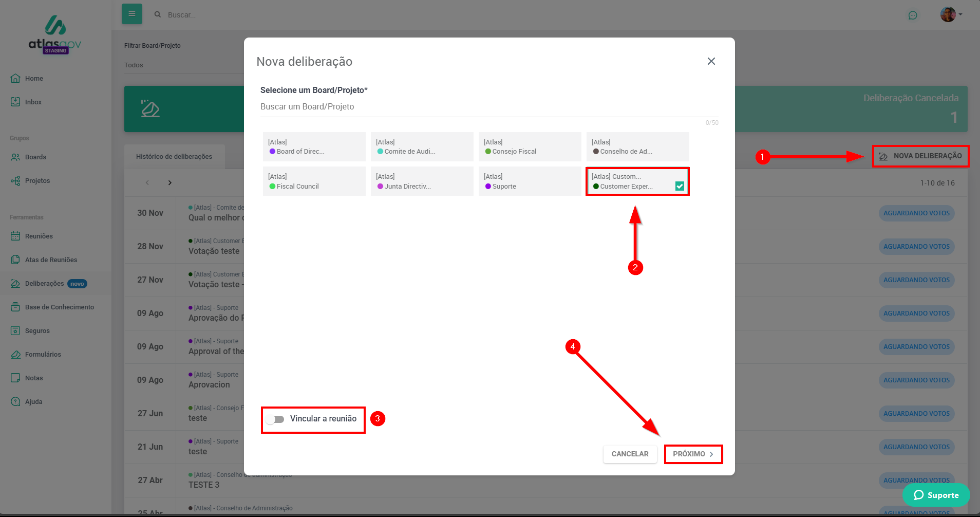Select the Boards group icon
The image size is (980, 517).
[15, 157]
